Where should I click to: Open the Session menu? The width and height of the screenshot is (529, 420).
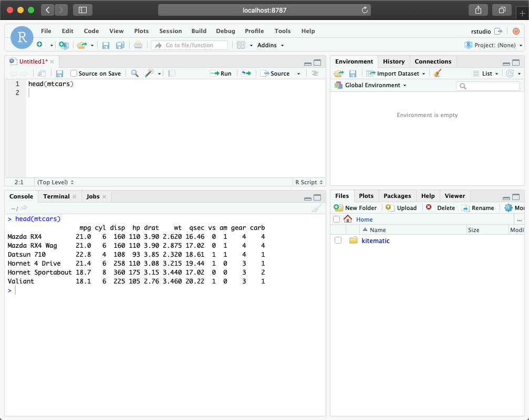[x=170, y=31]
